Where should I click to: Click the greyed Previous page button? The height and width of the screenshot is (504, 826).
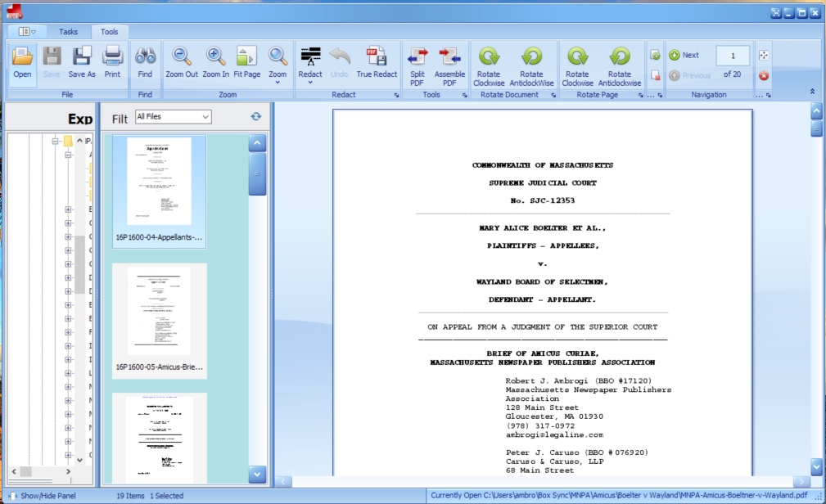pos(689,75)
